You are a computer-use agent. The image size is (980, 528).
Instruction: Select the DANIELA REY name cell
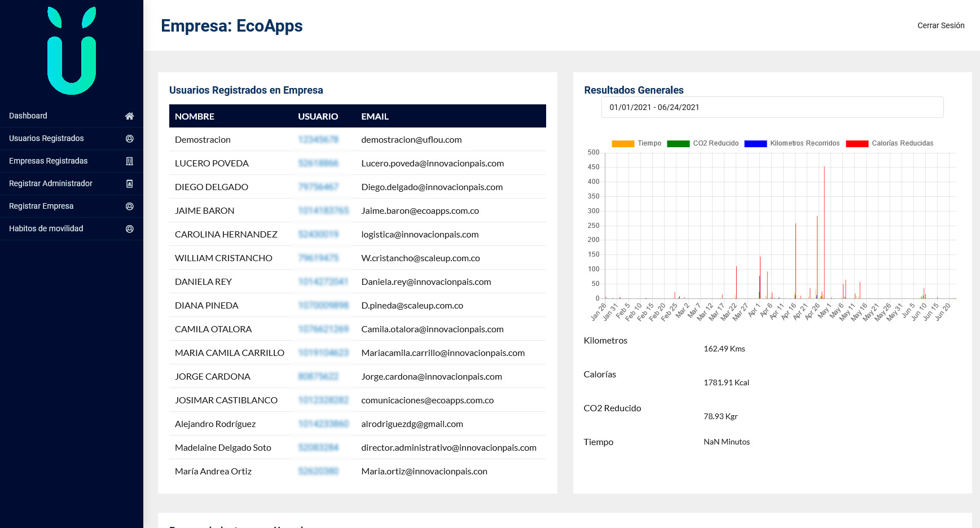pos(203,281)
